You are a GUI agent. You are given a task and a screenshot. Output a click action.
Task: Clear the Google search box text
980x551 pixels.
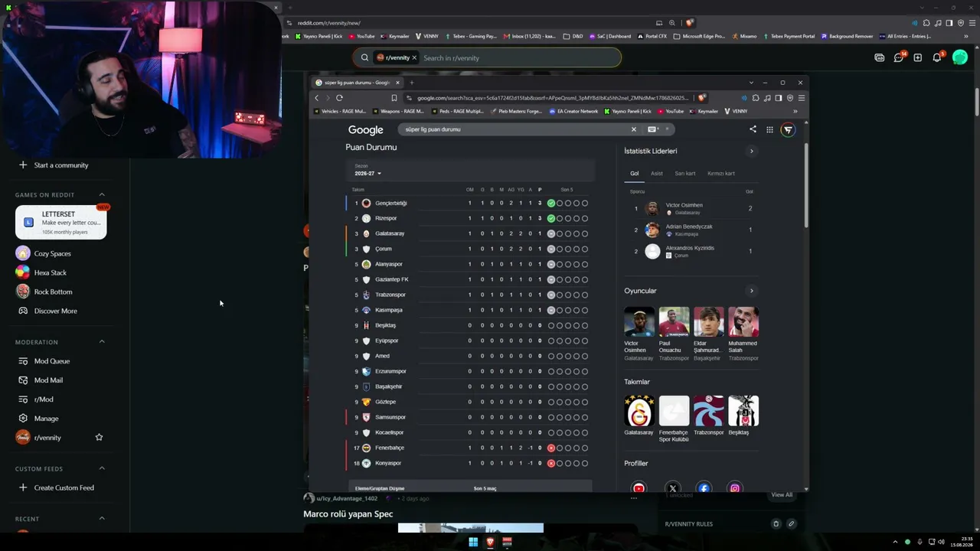point(633,129)
